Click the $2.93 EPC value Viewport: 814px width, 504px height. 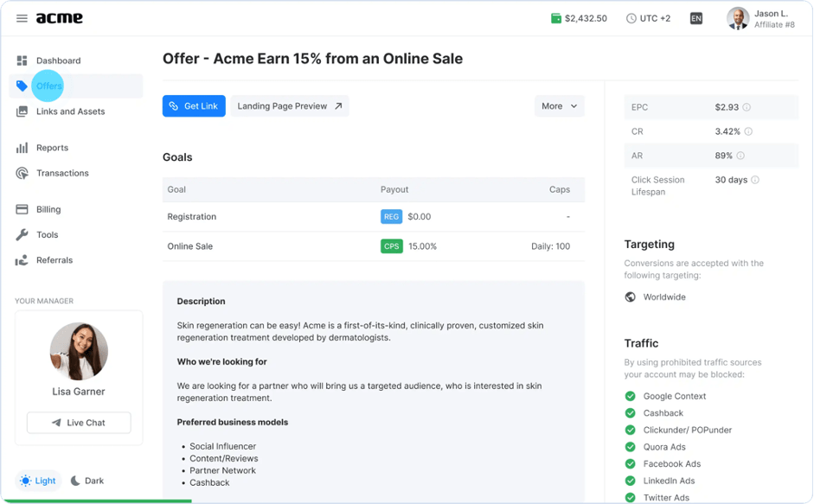click(727, 107)
